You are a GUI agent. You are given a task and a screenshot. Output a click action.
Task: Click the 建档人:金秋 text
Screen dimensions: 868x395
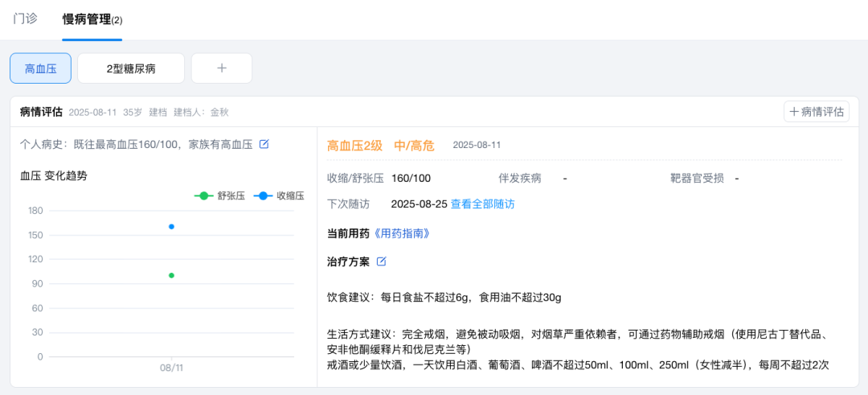202,113
